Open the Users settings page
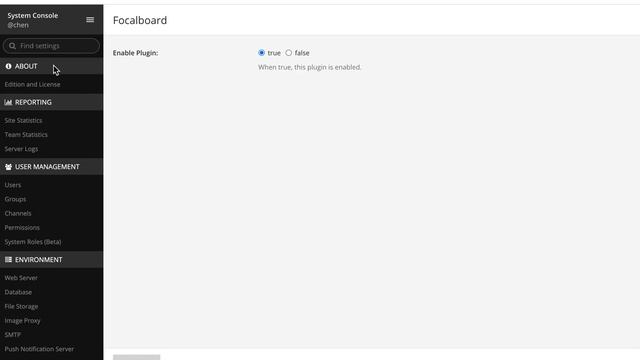The height and width of the screenshot is (360, 640). [x=13, y=185]
